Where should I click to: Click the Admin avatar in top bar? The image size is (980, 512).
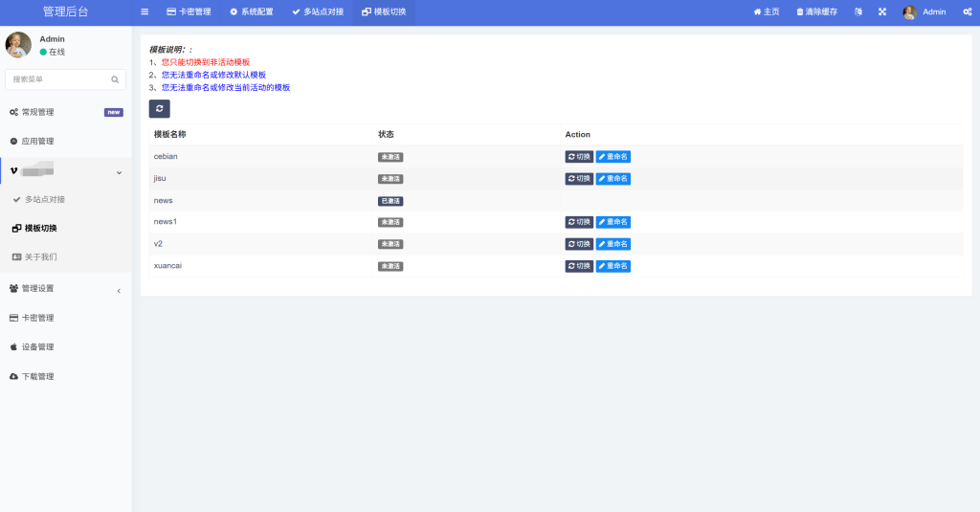coord(909,12)
